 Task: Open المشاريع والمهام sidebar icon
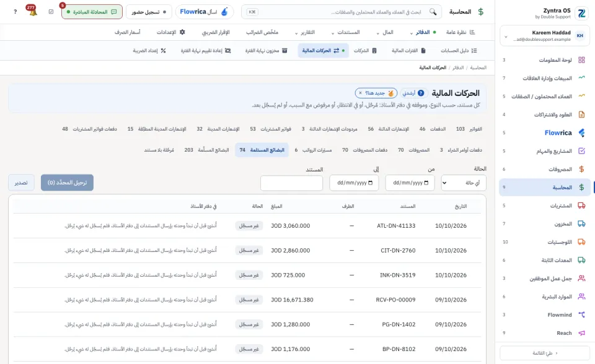[x=581, y=151]
